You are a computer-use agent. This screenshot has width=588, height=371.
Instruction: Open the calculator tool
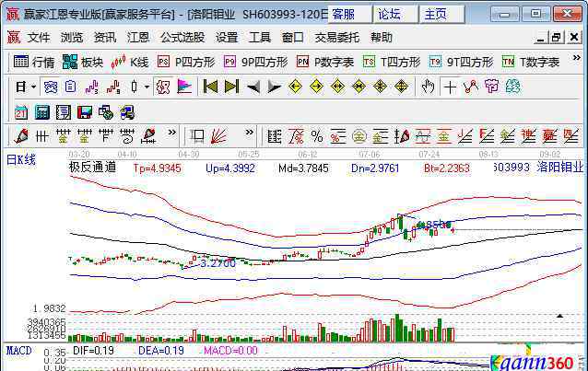coord(41,111)
